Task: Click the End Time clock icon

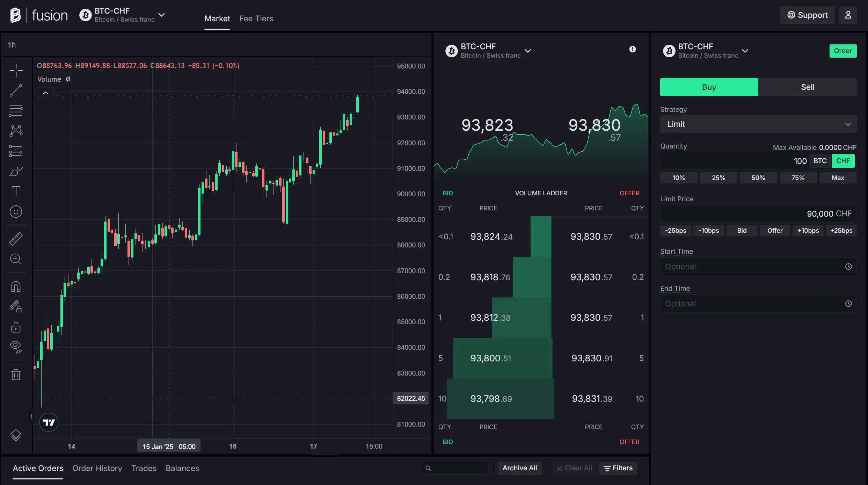Action: coord(848,304)
